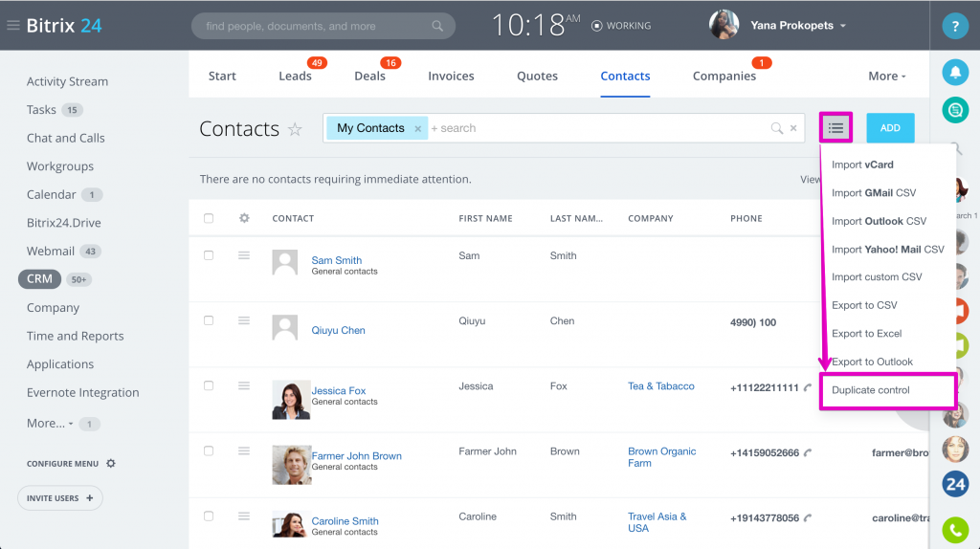Open Yana Prokopets profile avatar
Screen dimensions: 980x549
(x=724, y=25)
